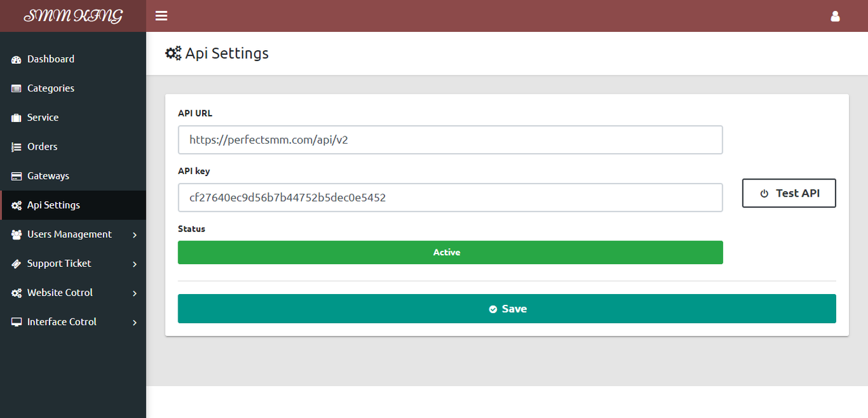
Task: Navigate to Orders
Action: [73, 146]
